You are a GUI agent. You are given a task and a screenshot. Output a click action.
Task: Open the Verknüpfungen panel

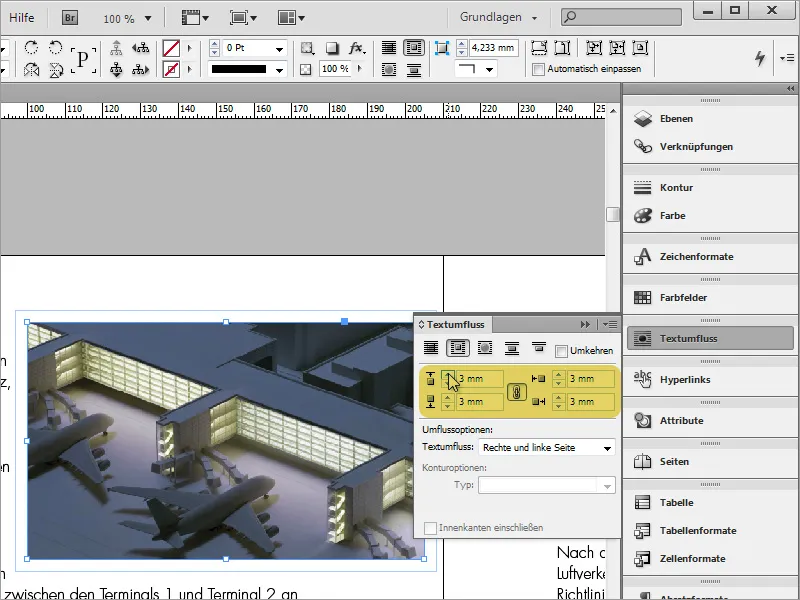tap(709, 146)
